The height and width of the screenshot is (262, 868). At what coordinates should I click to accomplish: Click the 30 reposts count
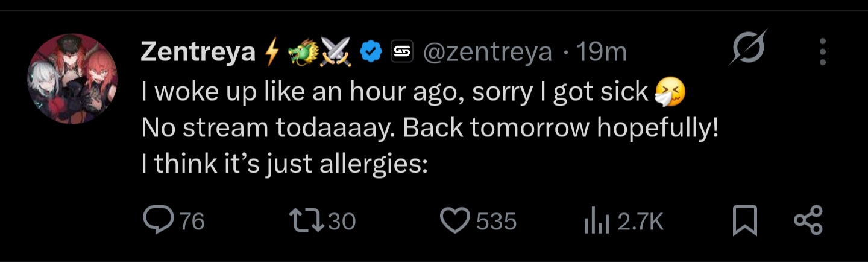tap(342, 222)
